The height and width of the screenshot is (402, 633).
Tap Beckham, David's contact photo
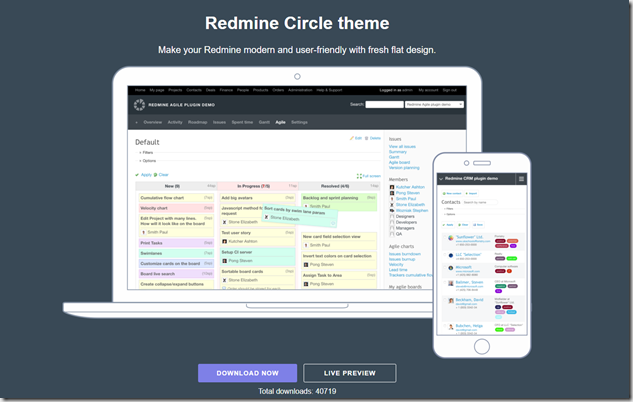click(451, 301)
